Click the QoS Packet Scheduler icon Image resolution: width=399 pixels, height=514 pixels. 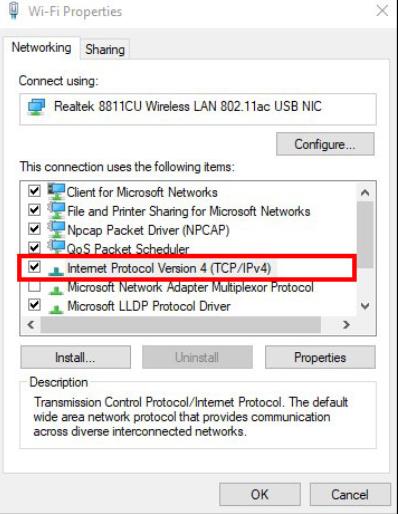pos(56,248)
